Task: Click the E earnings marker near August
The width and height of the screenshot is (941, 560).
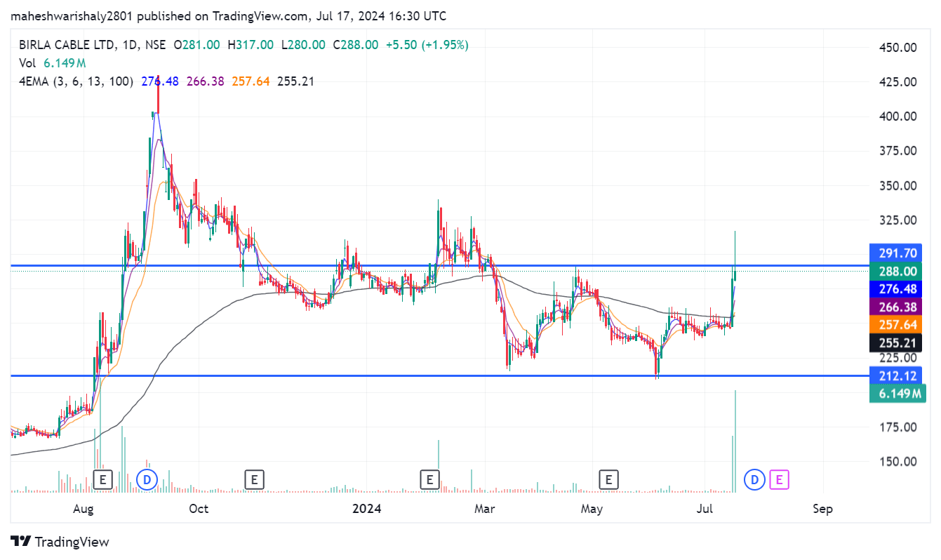Action: coord(103,480)
